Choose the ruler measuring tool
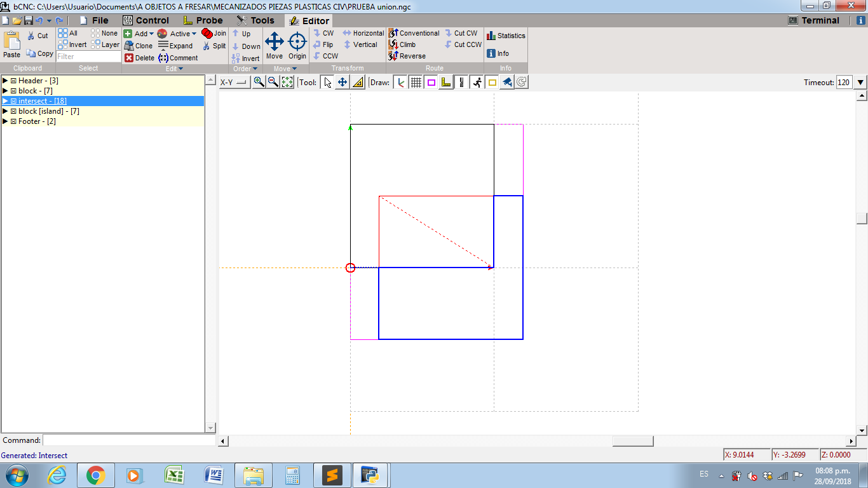 pos(358,82)
